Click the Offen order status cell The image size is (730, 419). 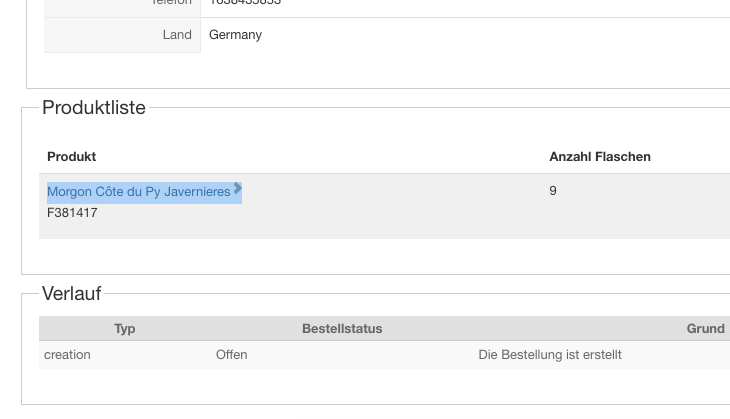(x=231, y=354)
